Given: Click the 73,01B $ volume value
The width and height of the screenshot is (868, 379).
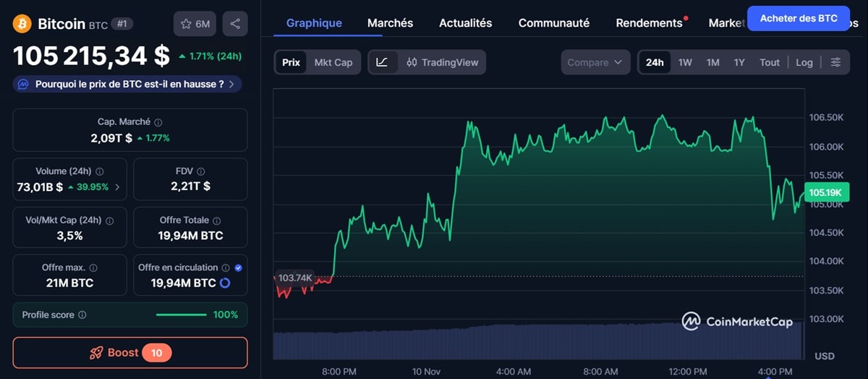Looking at the screenshot, I should pos(40,187).
